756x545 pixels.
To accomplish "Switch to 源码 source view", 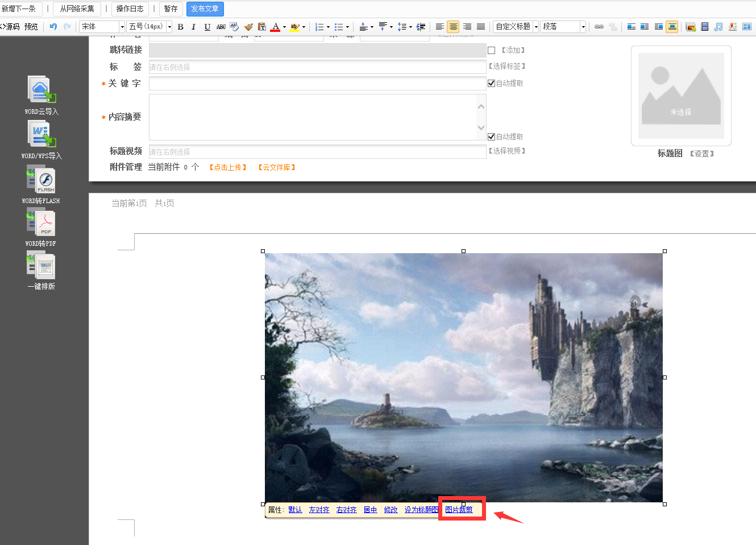I will [10, 27].
